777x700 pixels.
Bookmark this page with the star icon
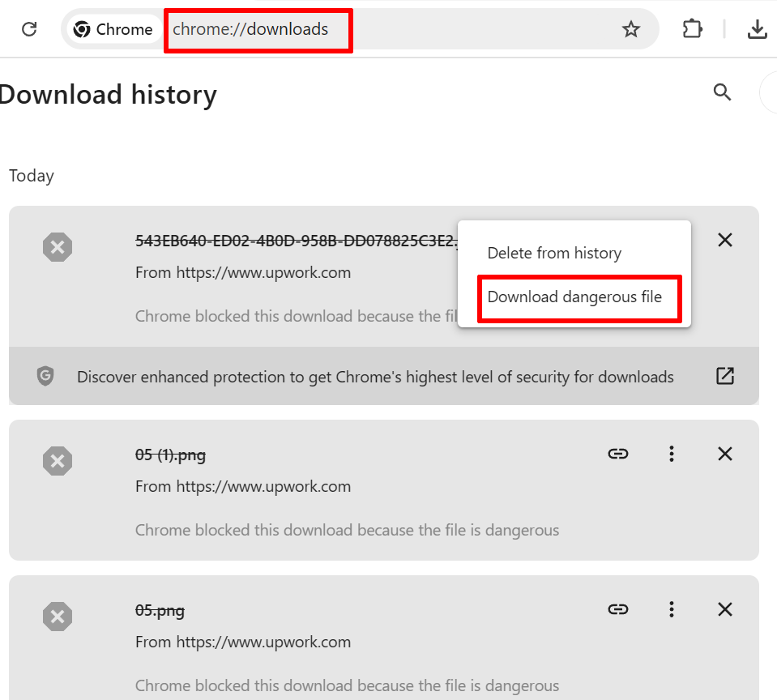point(630,30)
